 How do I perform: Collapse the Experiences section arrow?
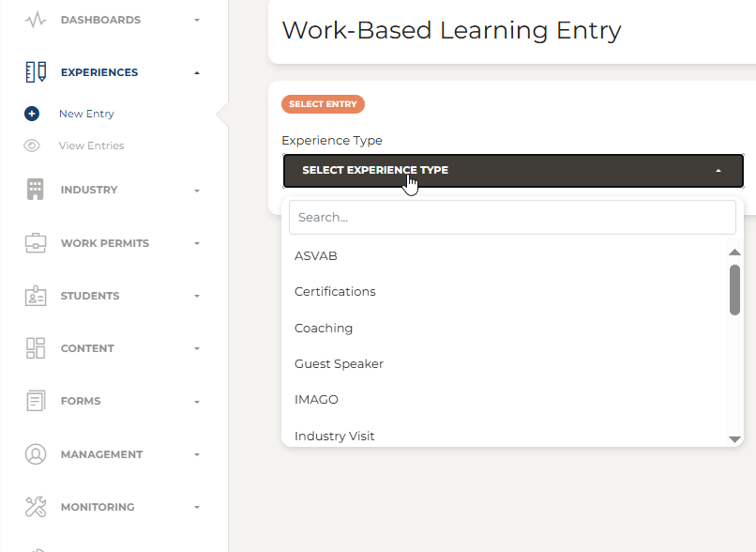click(197, 73)
